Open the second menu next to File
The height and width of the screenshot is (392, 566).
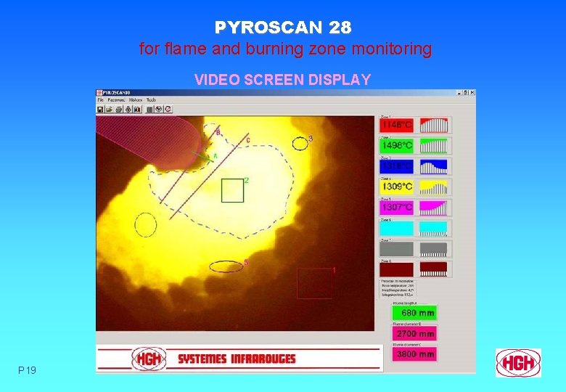116,99
